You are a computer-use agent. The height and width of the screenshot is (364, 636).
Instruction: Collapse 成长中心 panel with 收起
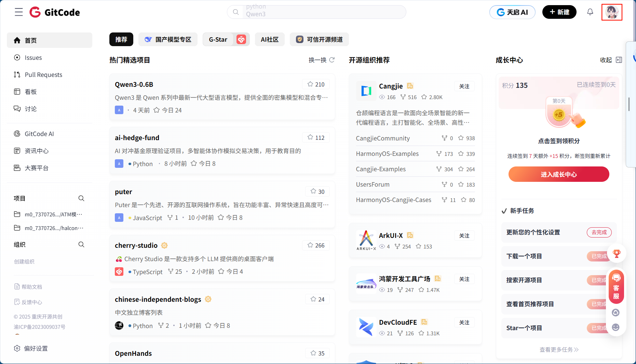point(611,60)
